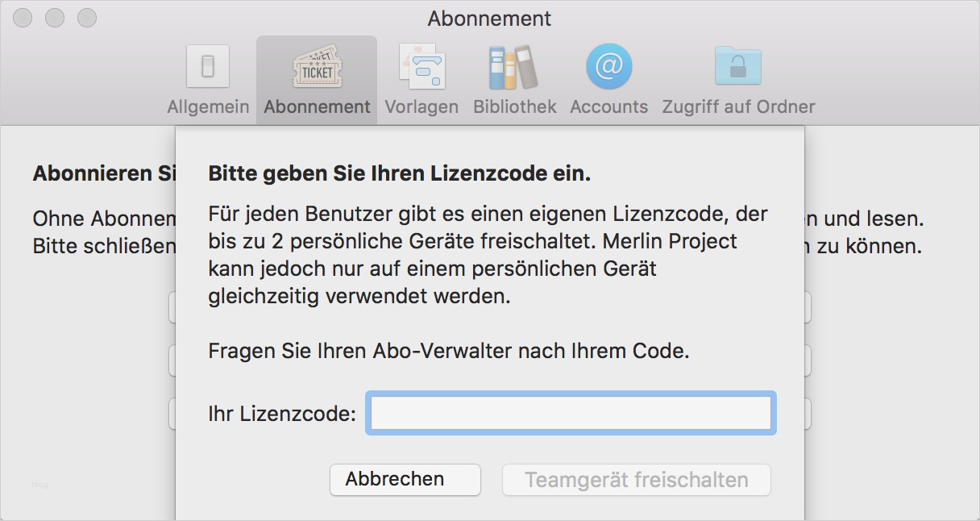Focus the Ihr Lizenzcode text field

tap(571, 414)
